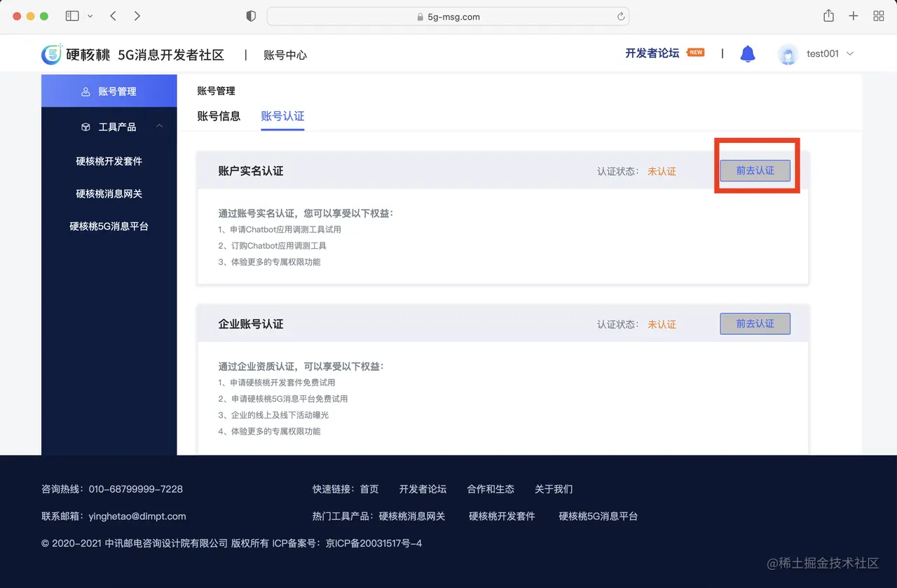Click the 账号管理 breadcrumb heading

[217, 91]
